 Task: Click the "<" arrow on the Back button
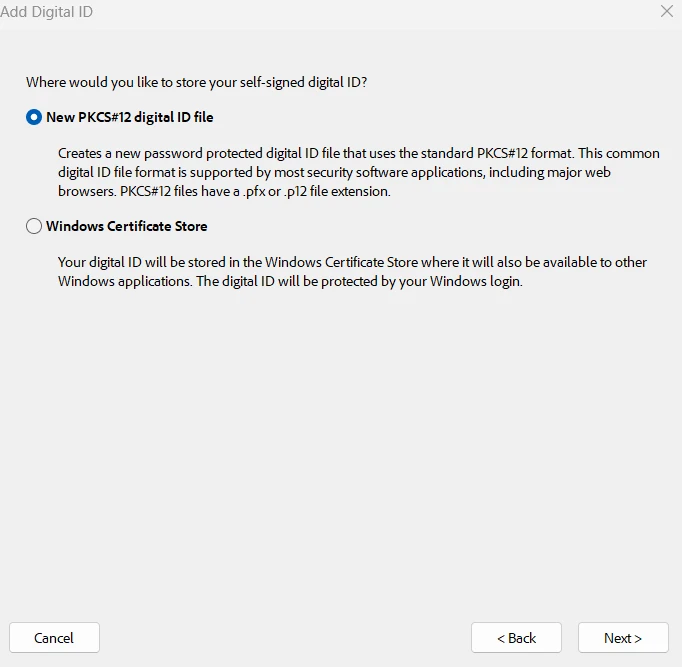point(501,638)
